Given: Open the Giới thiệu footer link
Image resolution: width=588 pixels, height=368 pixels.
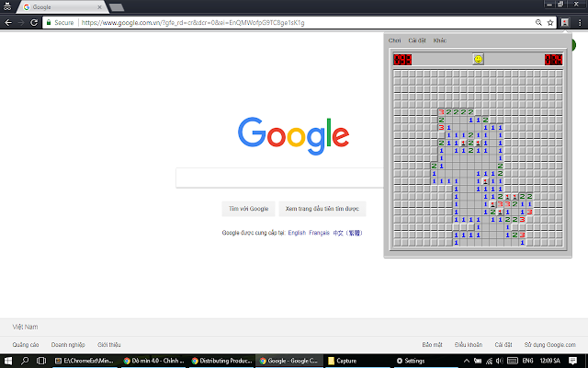Looking at the screenshot, I should [x=108, y=345].
